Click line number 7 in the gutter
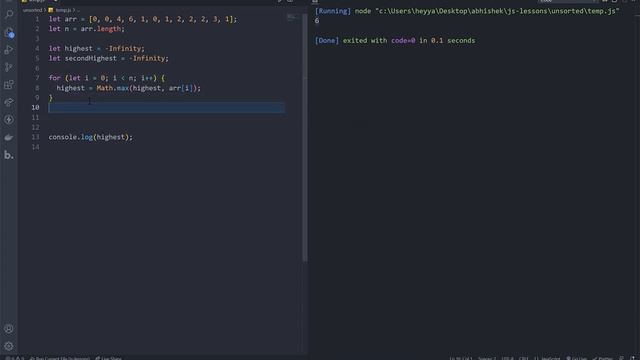 [x=37, y=78]
